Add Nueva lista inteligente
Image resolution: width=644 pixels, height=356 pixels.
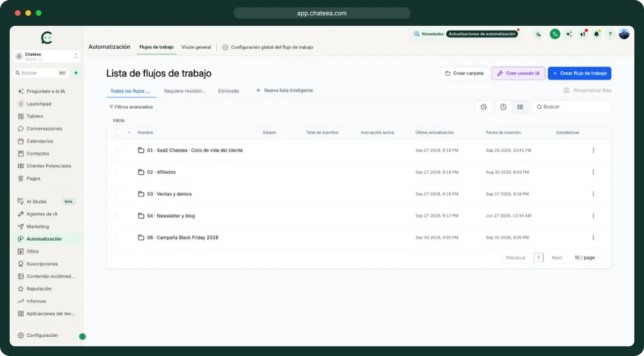(x=284, y=91)
